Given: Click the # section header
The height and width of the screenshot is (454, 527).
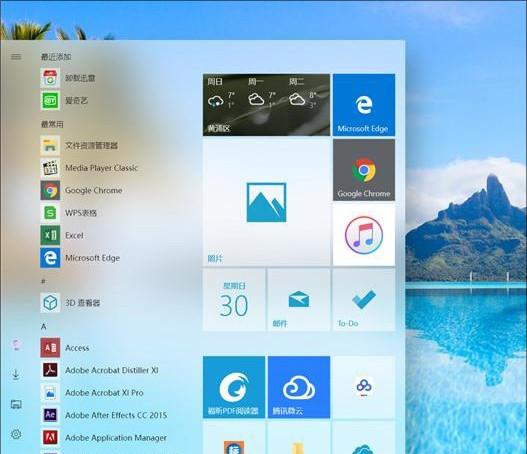Looking at the screenshot, I should pos(43,281).
